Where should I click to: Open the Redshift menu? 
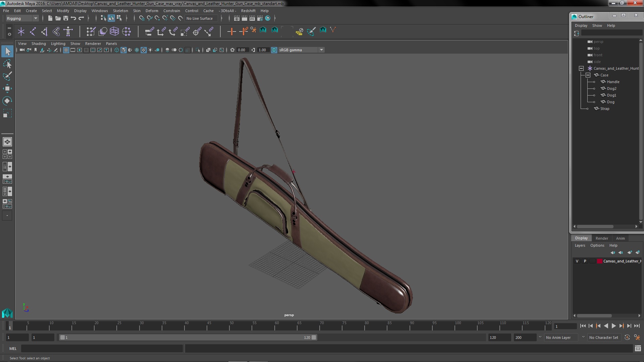(248, 11)
